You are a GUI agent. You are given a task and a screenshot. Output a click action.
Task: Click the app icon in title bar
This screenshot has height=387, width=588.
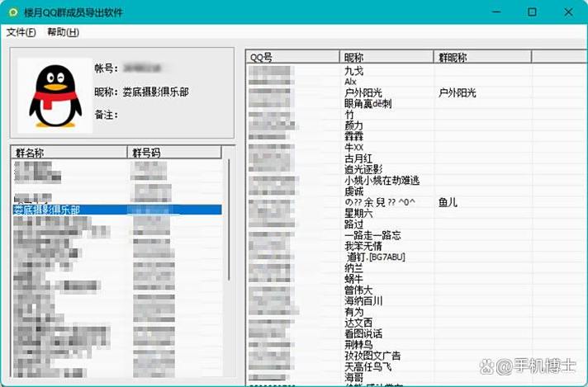(x=13, y=12)
